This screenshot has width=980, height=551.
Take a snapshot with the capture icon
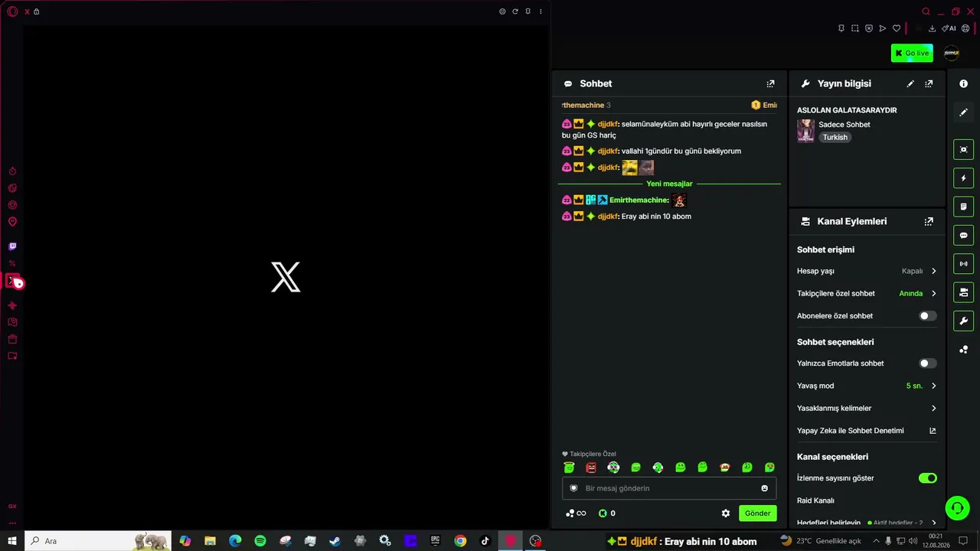tap(855, 28)
